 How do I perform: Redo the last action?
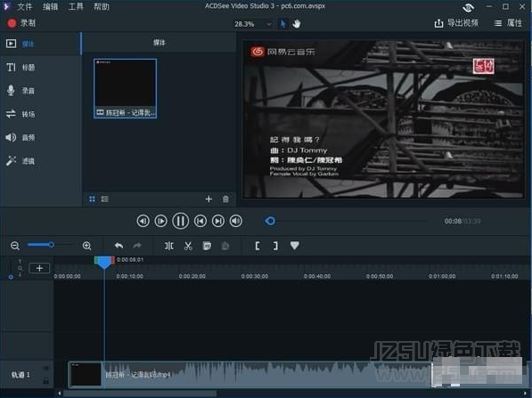click(x=137, y=246)
